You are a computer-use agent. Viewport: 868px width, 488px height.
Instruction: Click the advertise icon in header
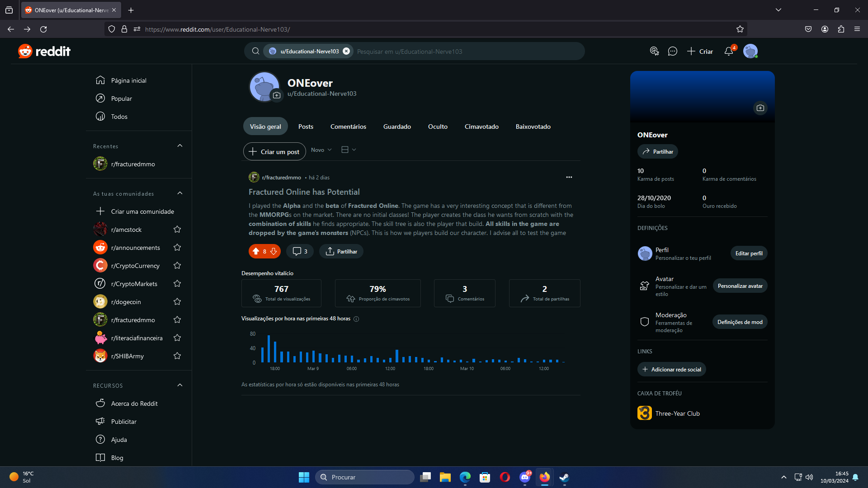pos(654,52)
